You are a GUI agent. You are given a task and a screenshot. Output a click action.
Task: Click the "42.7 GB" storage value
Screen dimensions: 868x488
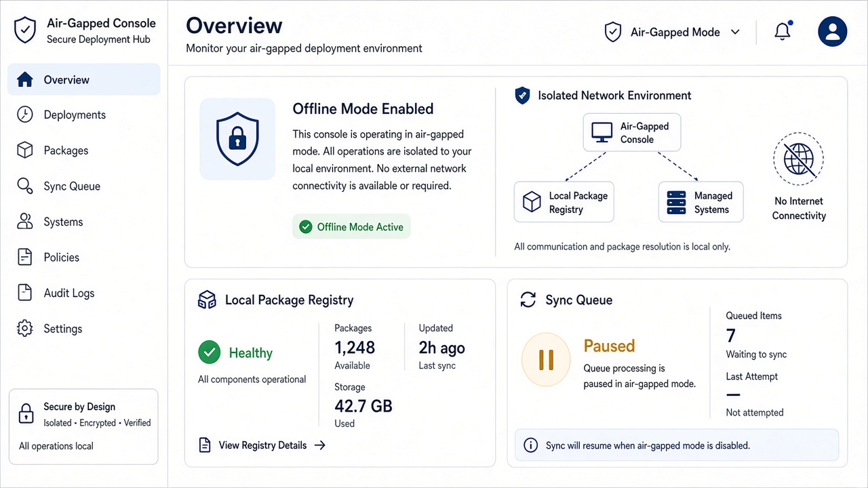(x=363, y=406)
